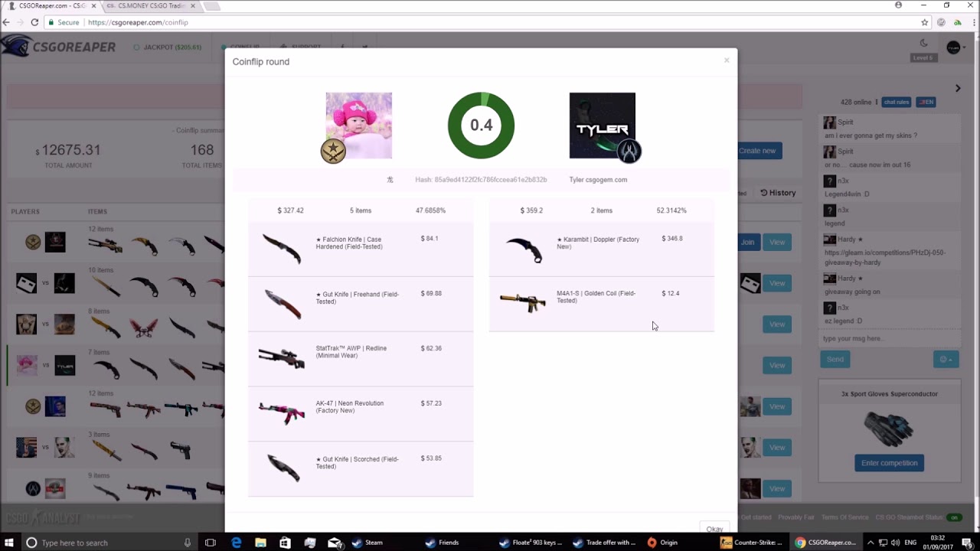Click the M4A1-S Golden Coil image
980x551 pixels.
522,302
